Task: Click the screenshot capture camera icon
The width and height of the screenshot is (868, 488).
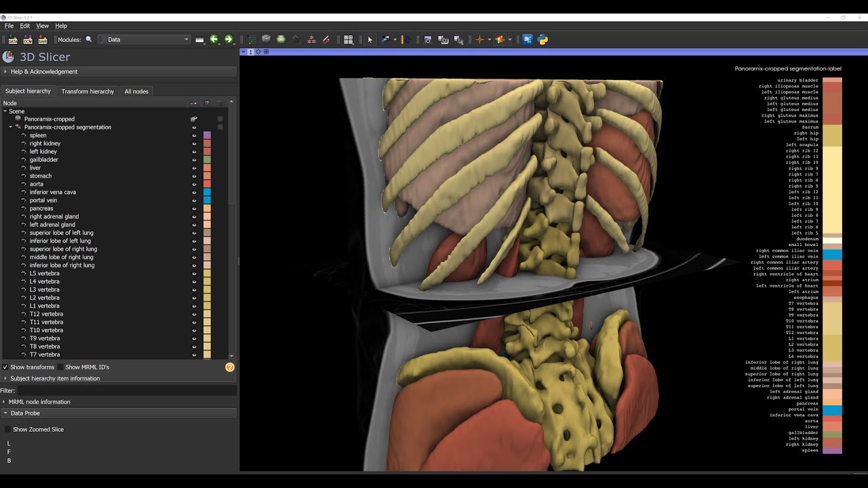Action: (x=428, y=39)
